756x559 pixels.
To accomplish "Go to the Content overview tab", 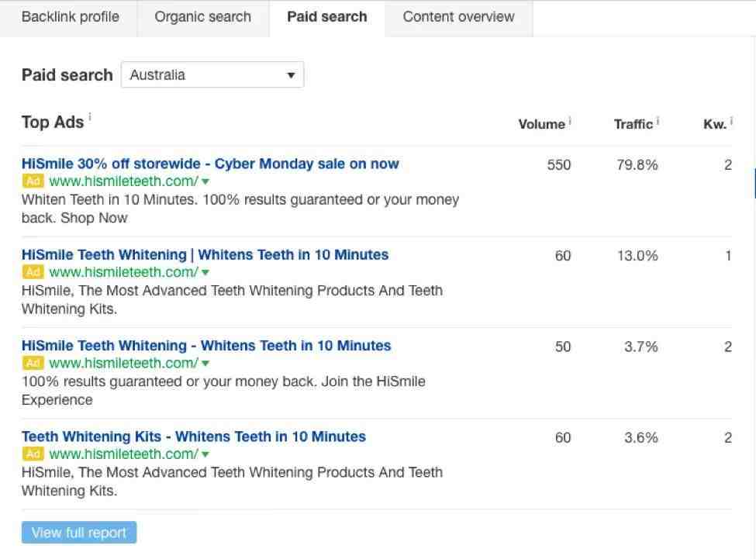I will coord(458,17).
